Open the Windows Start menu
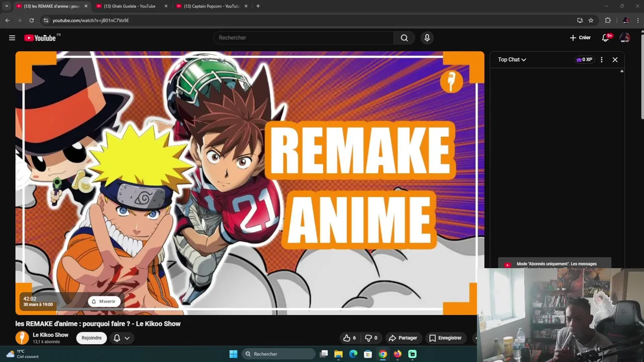Viewport: 644px width, 362px height. [233, 354]
